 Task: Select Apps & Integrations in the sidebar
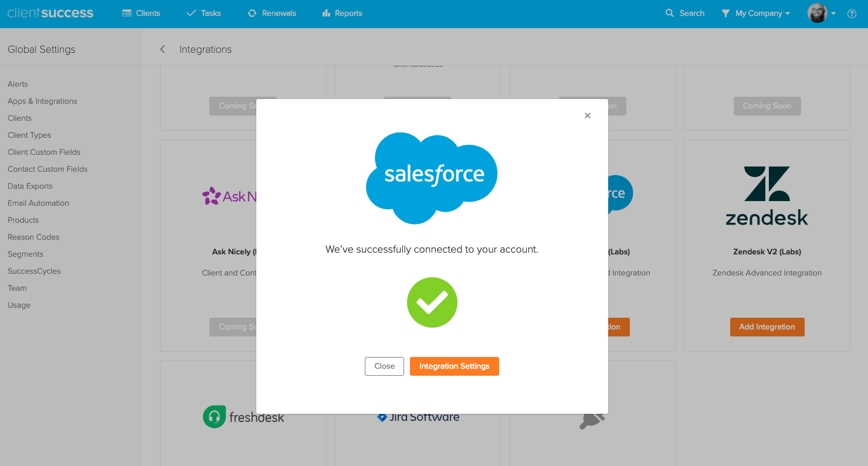point(42,101)
